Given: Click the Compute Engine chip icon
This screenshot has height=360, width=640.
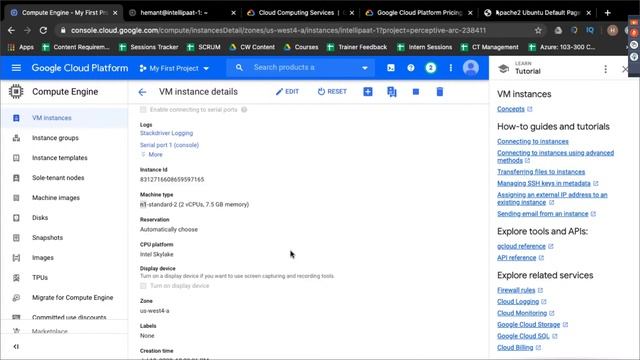Looking at the screenshot, I should [x=16, y=91].
